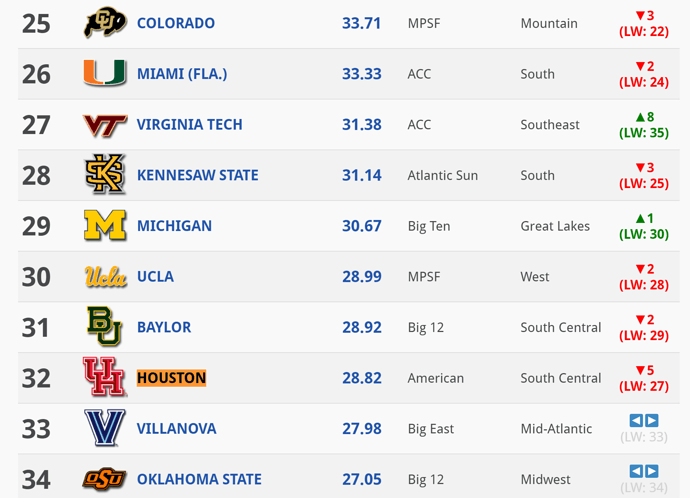Screen dimensions: 690x498
Task: Click the Baylor BU logo
Action: click(x=104, y=326)
